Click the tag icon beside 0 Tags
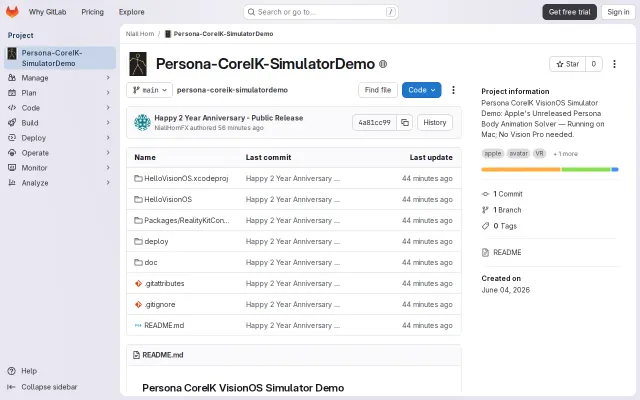This screenshot has width=640, height=400. pos(485,226)
